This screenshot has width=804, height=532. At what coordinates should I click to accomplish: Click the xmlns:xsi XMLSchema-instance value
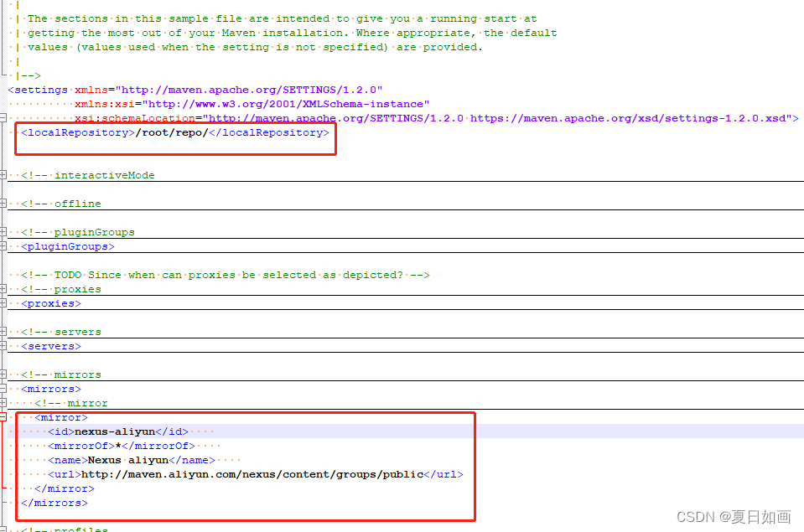[286, 104]
